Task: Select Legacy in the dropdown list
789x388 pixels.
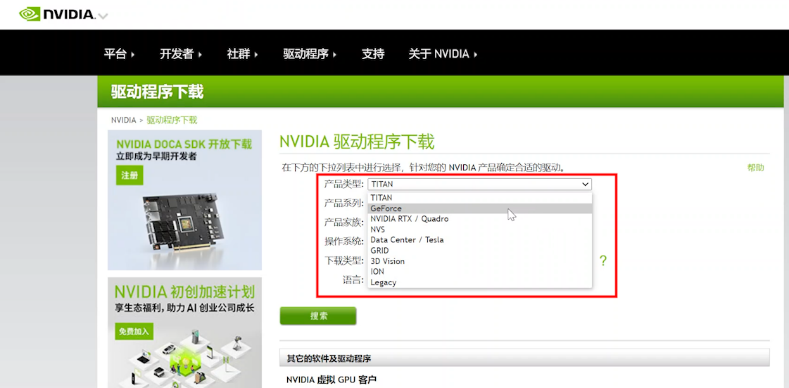Action: pos(480,282)
